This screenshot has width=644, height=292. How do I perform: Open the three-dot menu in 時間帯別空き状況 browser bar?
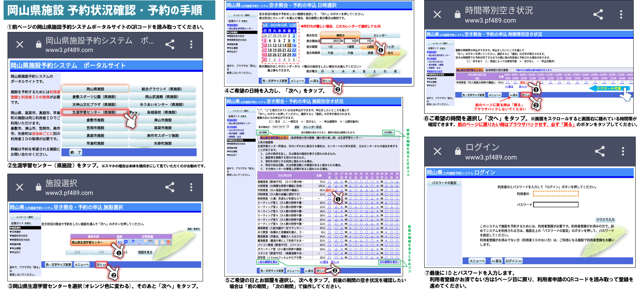621,15
